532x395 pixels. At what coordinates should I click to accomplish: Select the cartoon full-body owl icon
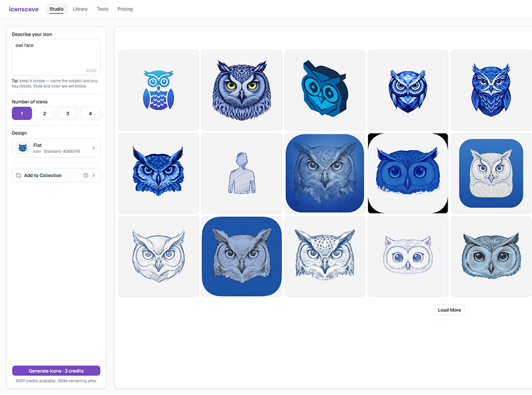coord(159,90)
